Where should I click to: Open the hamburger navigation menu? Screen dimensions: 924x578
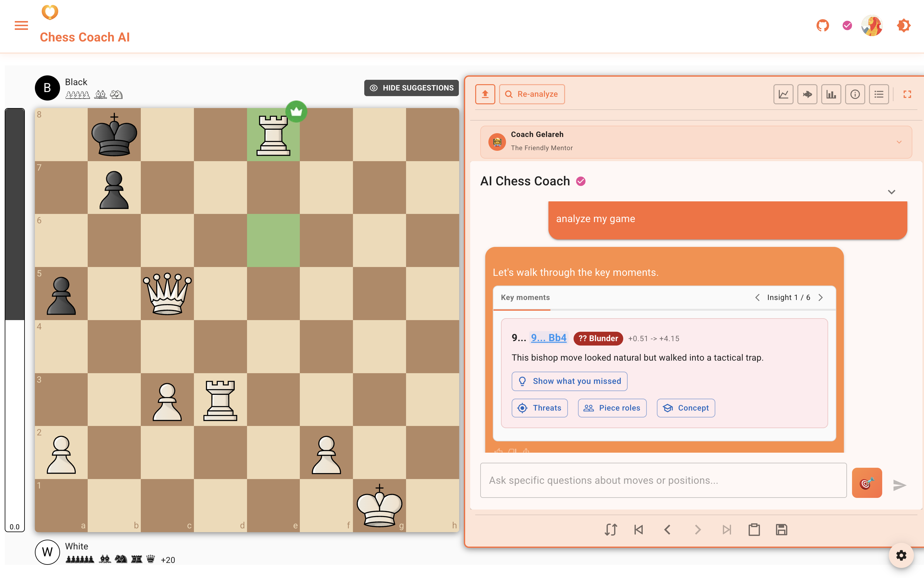pos(21,26)
